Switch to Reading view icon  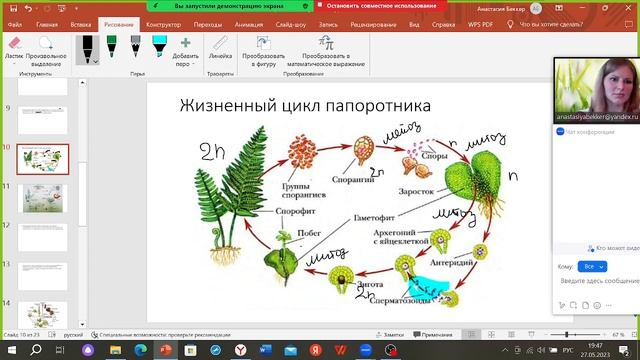coord(511,335)
